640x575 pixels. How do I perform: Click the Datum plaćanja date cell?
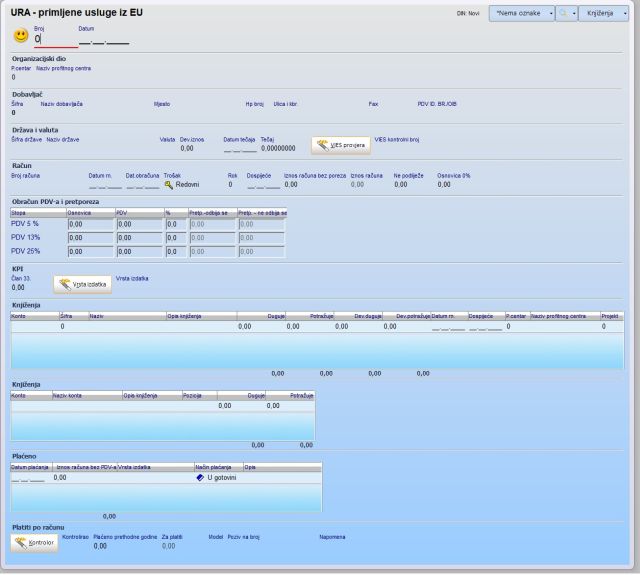point(30,478)
